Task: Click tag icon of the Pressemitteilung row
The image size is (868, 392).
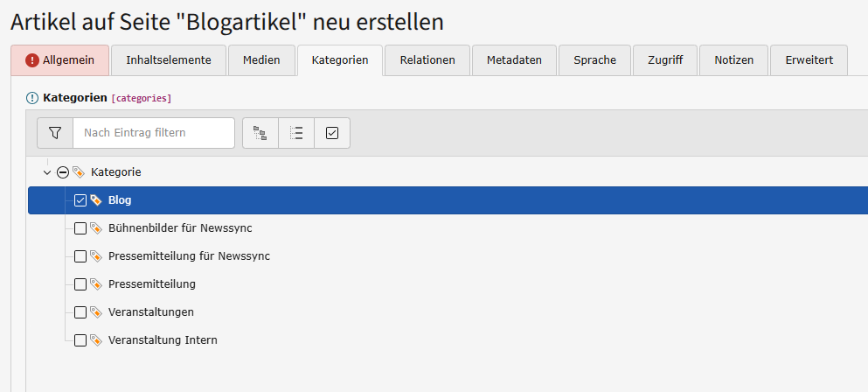Action: [96, 283]
